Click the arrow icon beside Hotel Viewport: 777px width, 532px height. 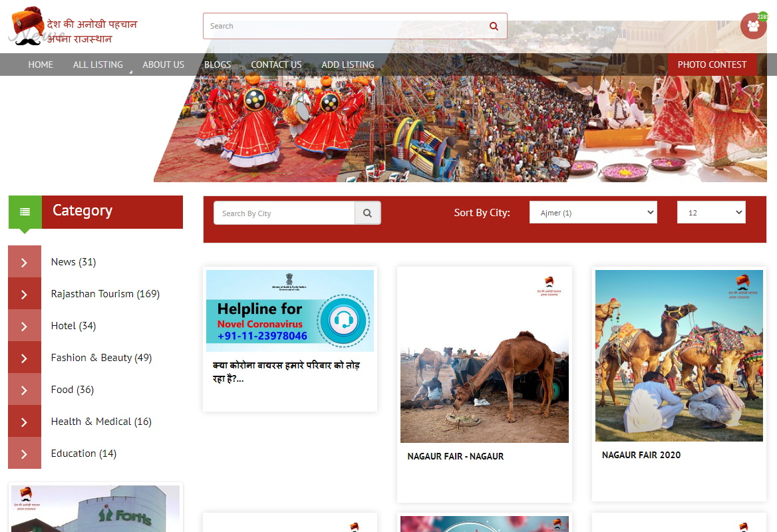[25, 326]
